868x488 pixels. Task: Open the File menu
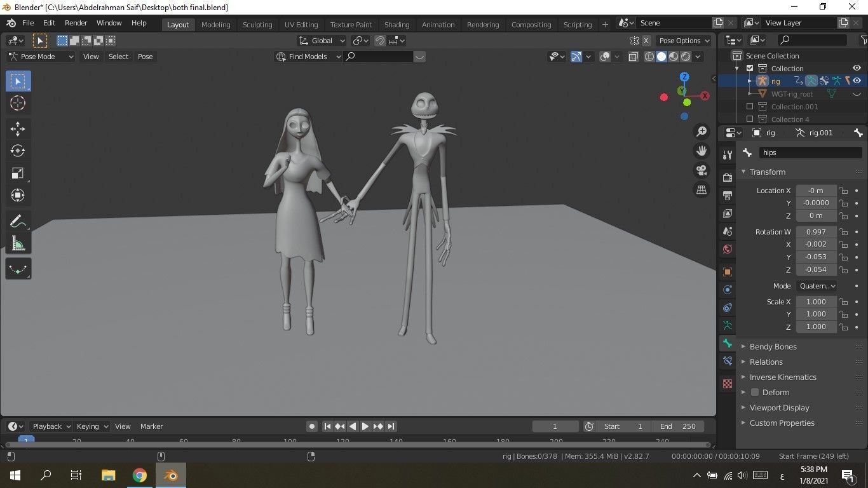pyautogui.click(x=28, y=23)
